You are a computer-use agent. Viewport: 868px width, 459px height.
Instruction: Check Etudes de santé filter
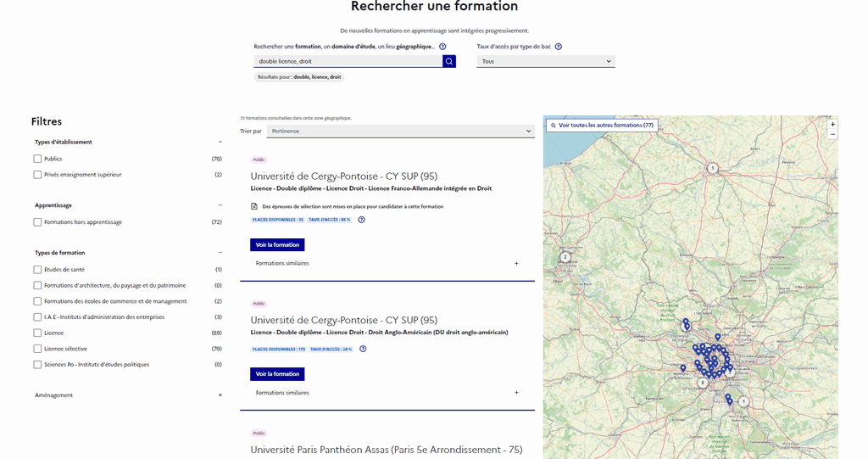pyautogui.click(x=37, y=270)
